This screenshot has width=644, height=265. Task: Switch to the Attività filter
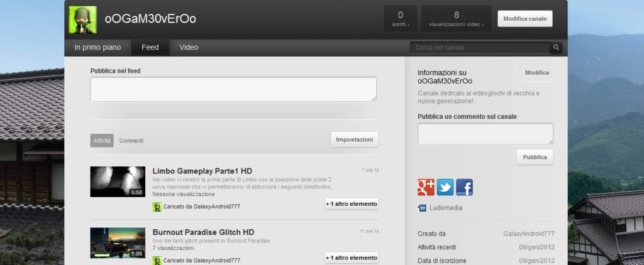(102, 141)
